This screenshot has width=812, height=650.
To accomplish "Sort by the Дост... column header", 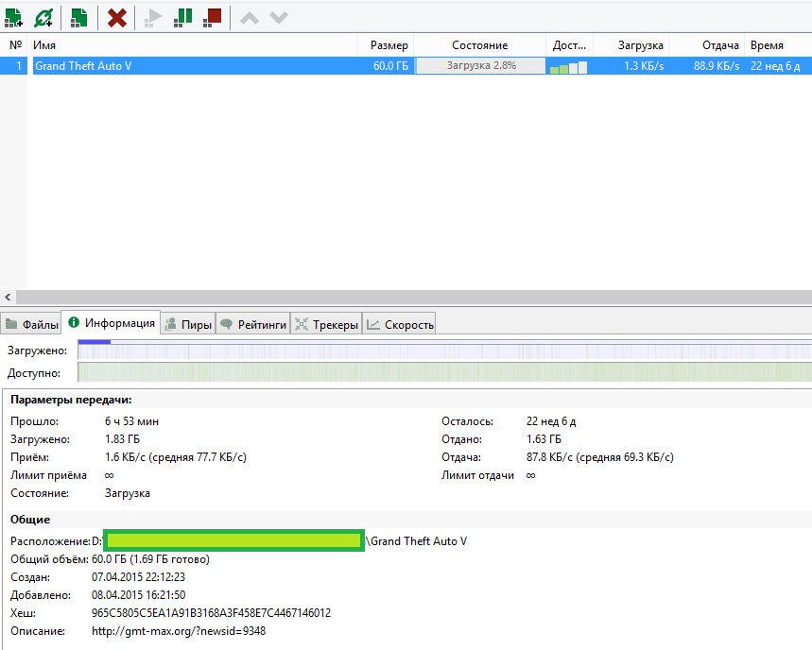I will tap(569, 45).
